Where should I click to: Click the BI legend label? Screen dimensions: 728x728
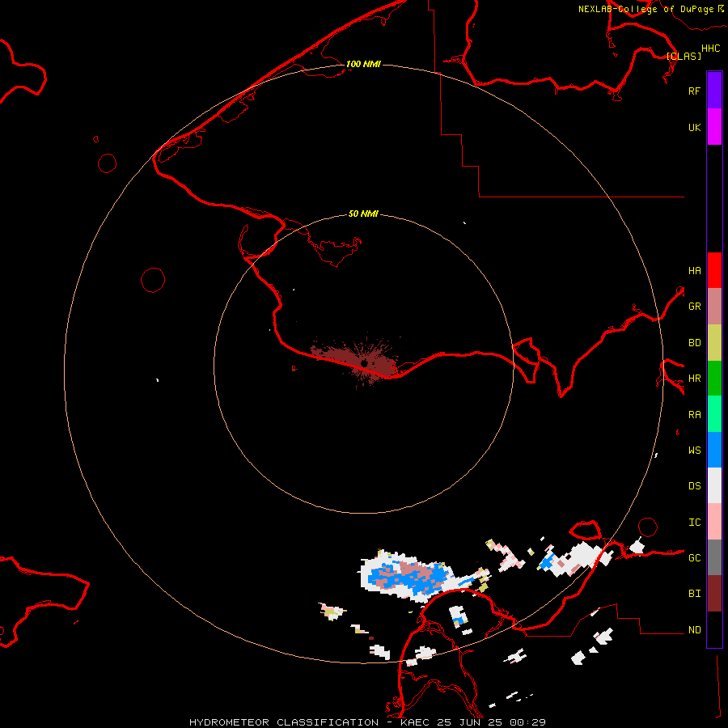point(694,594)
